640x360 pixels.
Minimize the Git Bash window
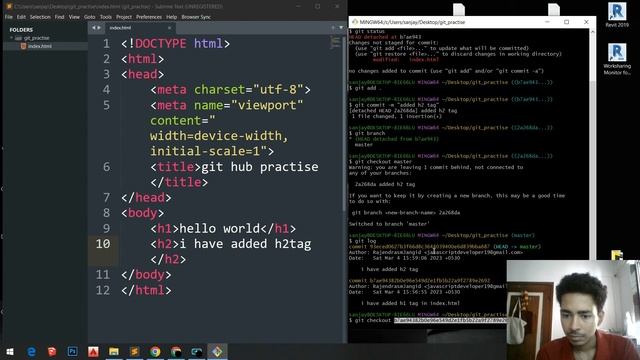[547, 22]
